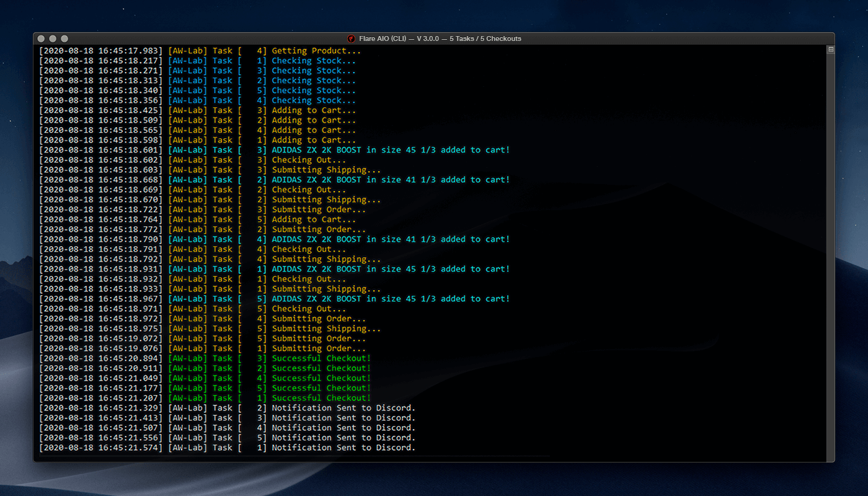Click Task 4's "Submitting Shipping..." log line
Image resolution: width=868 pixels, height=496 pixels.
(x=326, y=259)
